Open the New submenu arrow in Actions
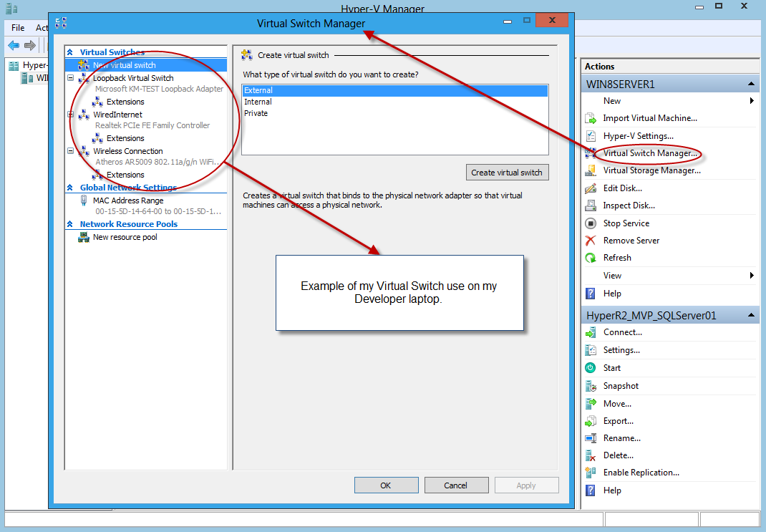This screenshot has height=532, width=766. tap(752, 101)
